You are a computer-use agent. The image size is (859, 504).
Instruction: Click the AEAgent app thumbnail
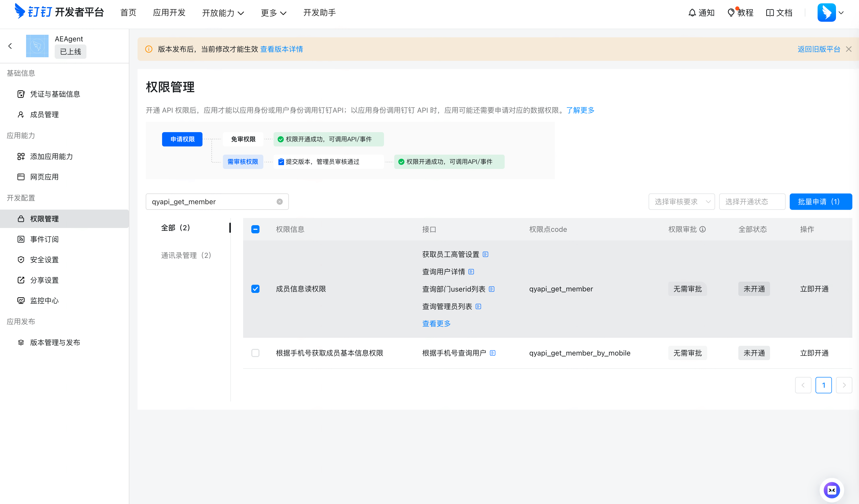37,46
